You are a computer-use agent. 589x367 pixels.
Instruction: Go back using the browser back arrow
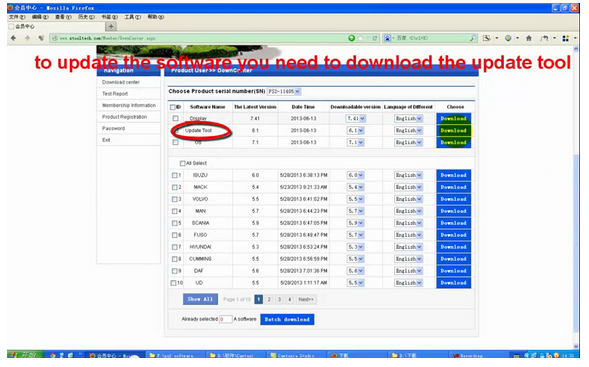14,38
